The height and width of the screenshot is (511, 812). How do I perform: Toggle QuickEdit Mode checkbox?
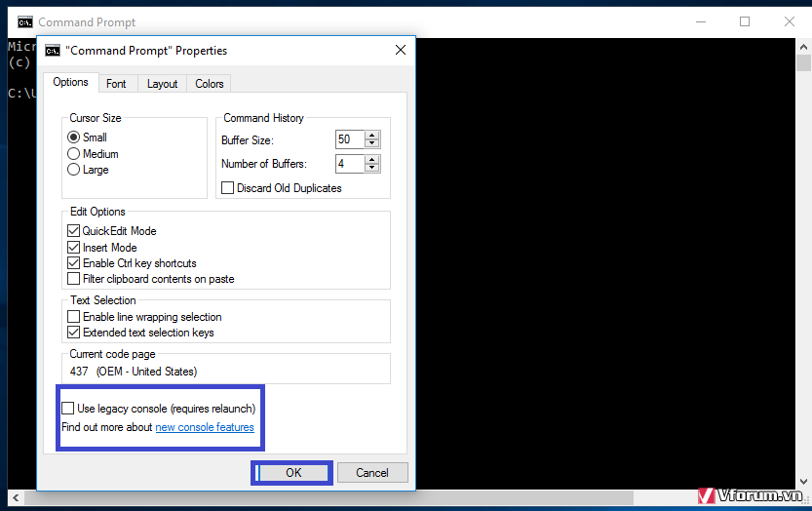click(x=73, y=230)
